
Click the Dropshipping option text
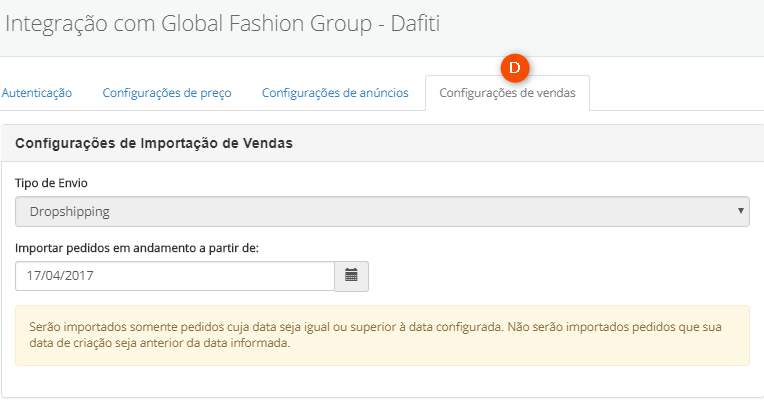tap(70, 211)
